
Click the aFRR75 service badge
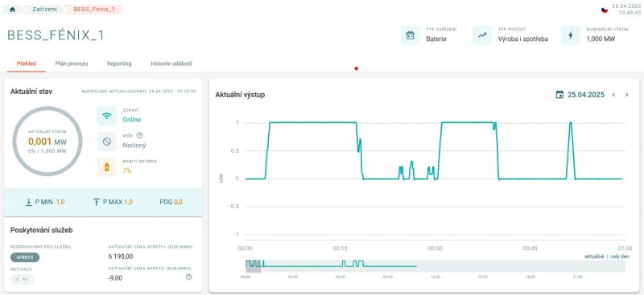point(25,257)
